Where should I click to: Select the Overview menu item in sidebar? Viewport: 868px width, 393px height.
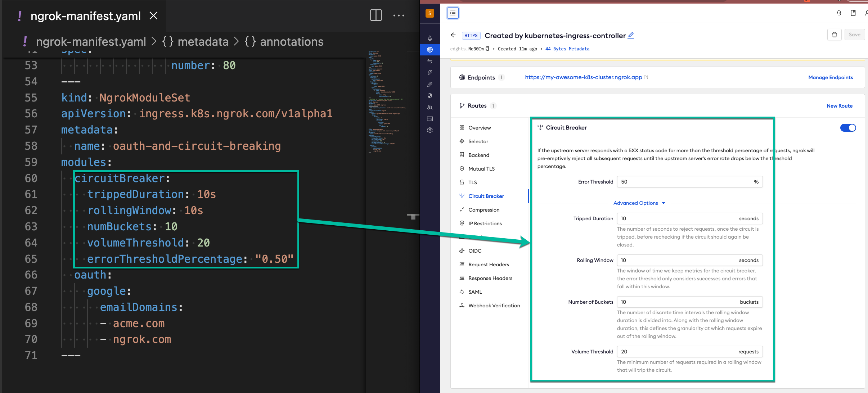[x=480, y=127]
